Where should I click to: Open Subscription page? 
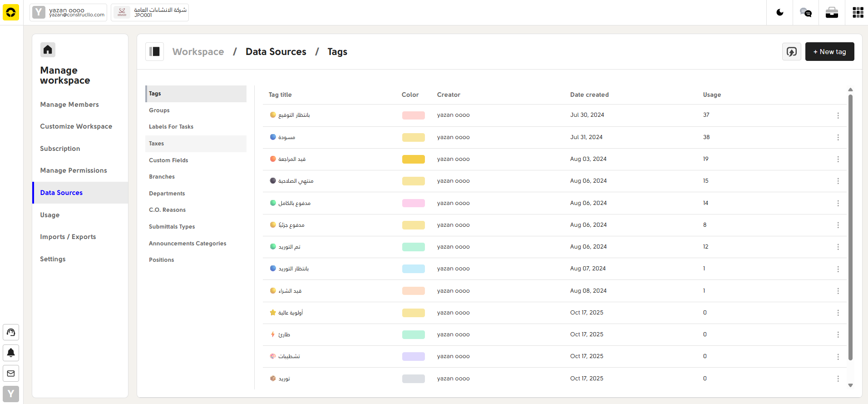[x=60, y=149]
